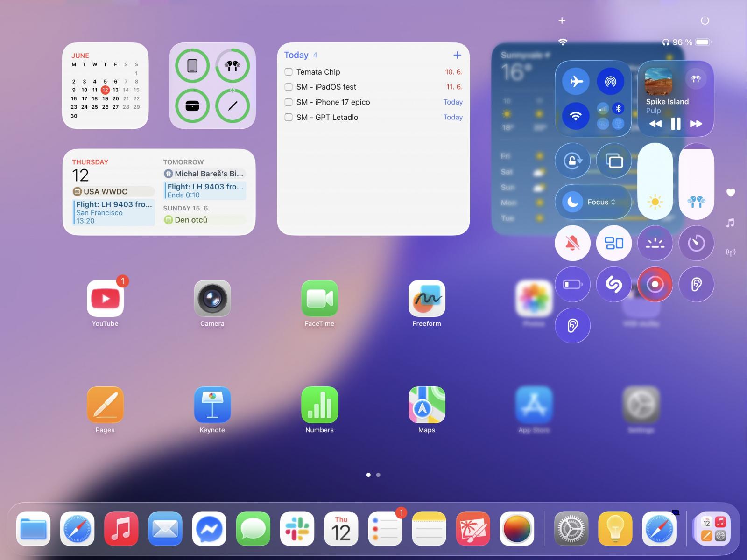Toggle Low Power Mode
The image size is (747, 560).
tap(573, 284)
